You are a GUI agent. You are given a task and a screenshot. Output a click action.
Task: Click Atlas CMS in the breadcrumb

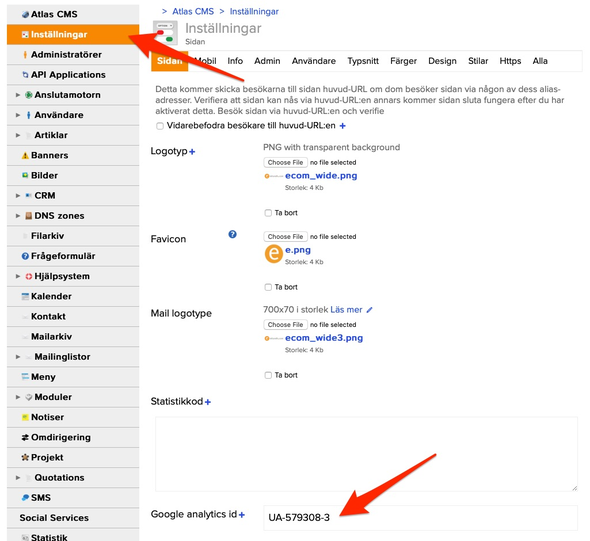pos(193,12)
